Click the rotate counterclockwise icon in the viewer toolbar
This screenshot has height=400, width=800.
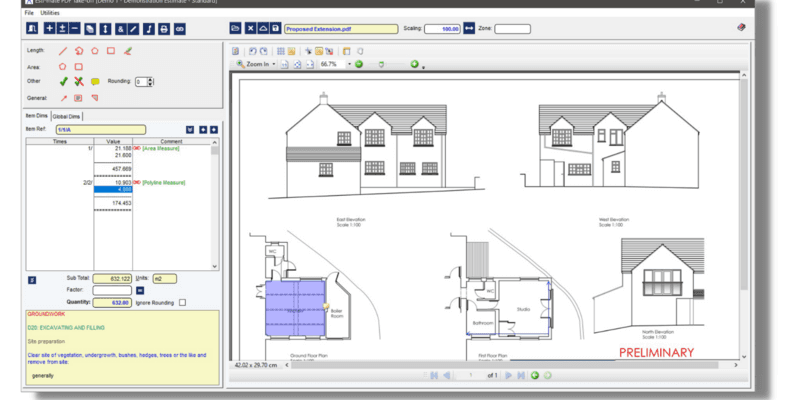pyautogui.click(x=253, y=51)
